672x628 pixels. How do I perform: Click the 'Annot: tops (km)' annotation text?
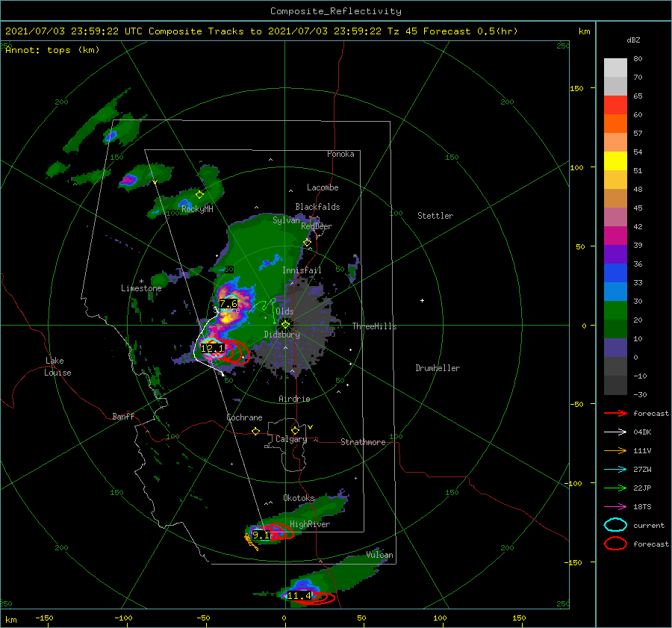point(52,50)
